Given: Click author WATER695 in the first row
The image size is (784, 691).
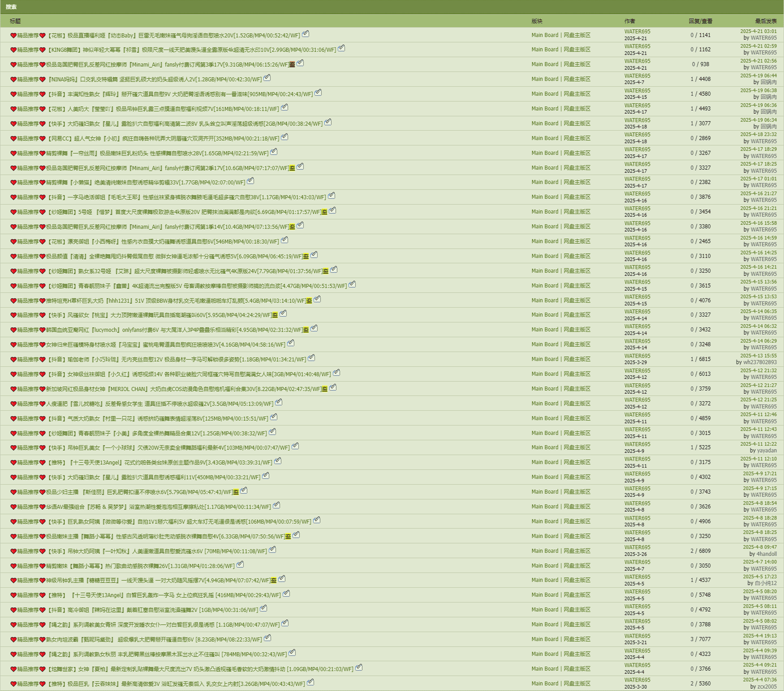Looking at the screenshot, I should point(637,32).
